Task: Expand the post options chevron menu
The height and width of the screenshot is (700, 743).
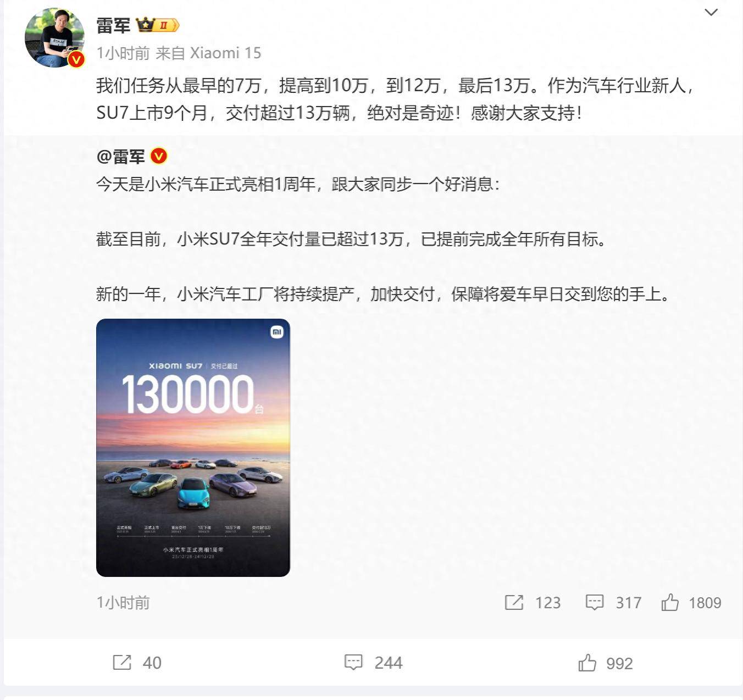Action: click(711, 12)
